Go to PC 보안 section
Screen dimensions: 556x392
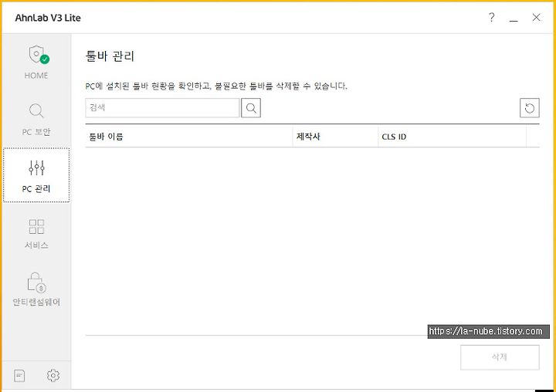pos(36,120)
